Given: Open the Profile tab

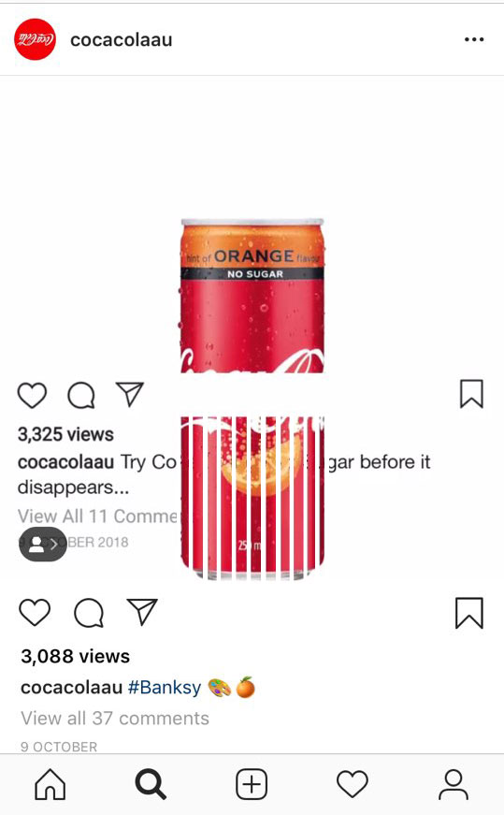Looking at the screenshot, I should coord(454,784).
